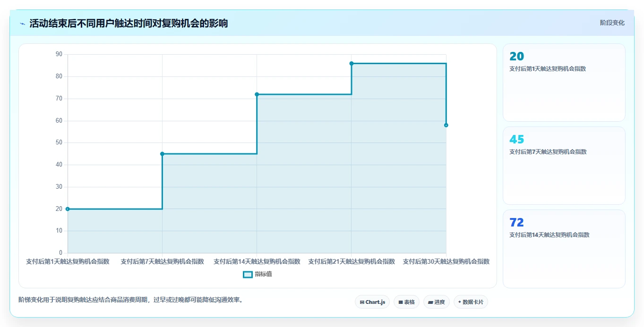Select the 表格 tag
Screen dimensions: 644x327
tap(406, 302)
